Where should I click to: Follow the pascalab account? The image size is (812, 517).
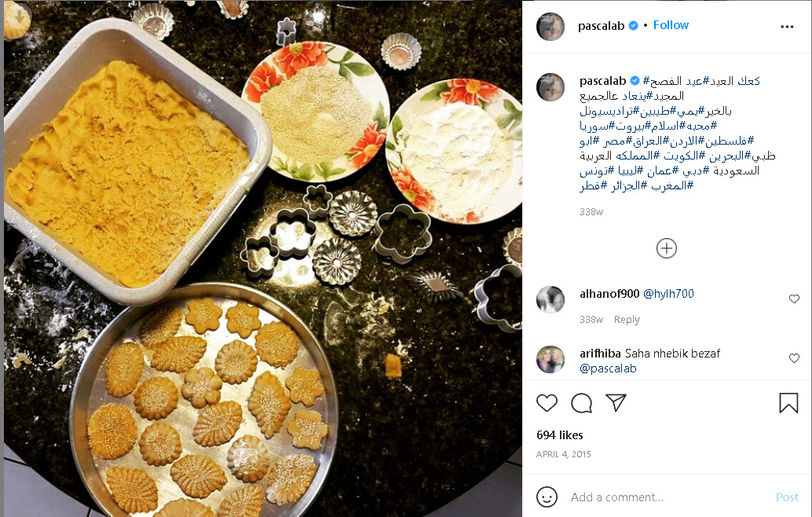671,25
